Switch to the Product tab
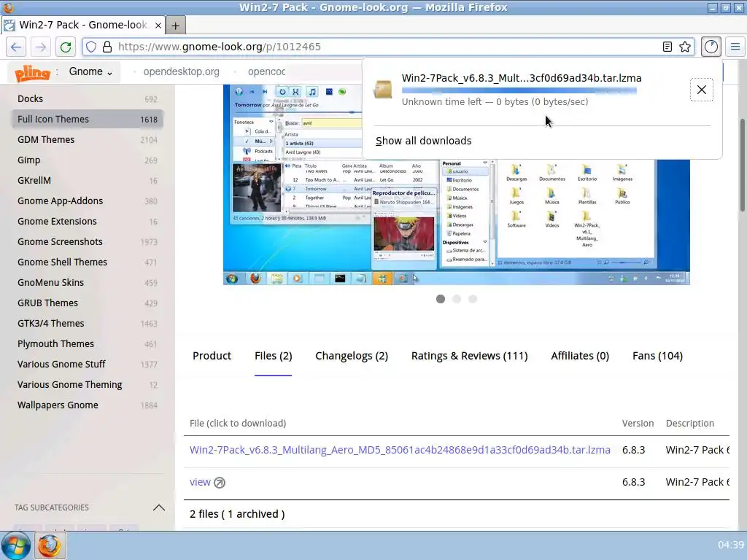 click(x=212, y=356)
